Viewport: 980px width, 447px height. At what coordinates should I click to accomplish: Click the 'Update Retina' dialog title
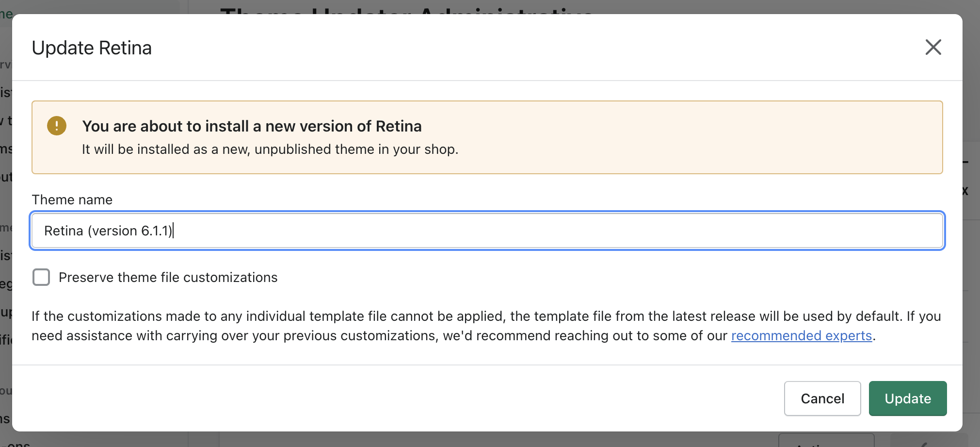coord(92,48)
